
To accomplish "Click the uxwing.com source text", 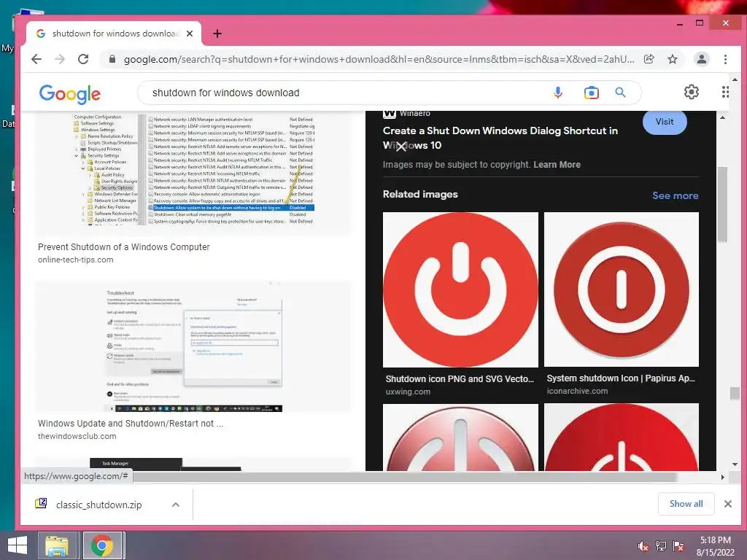I will (408, 392).
